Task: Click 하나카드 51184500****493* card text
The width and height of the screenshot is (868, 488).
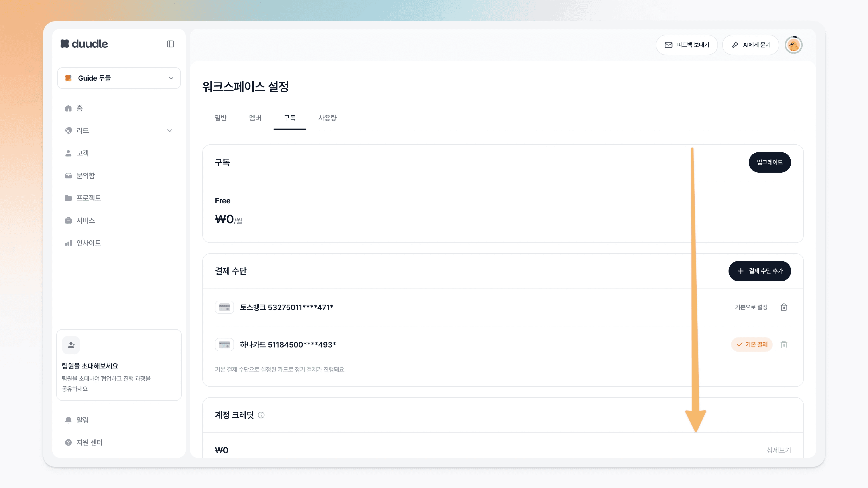Action: pos(288,345)
